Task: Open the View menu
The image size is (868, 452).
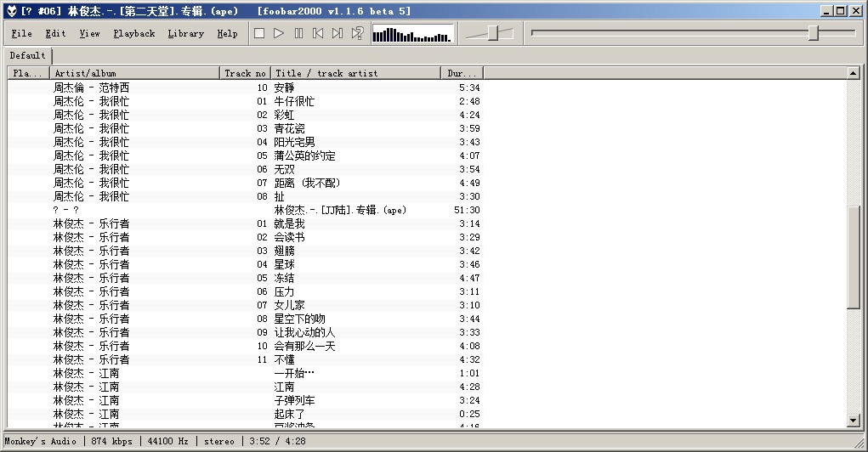Action: [x=89, y=33]
